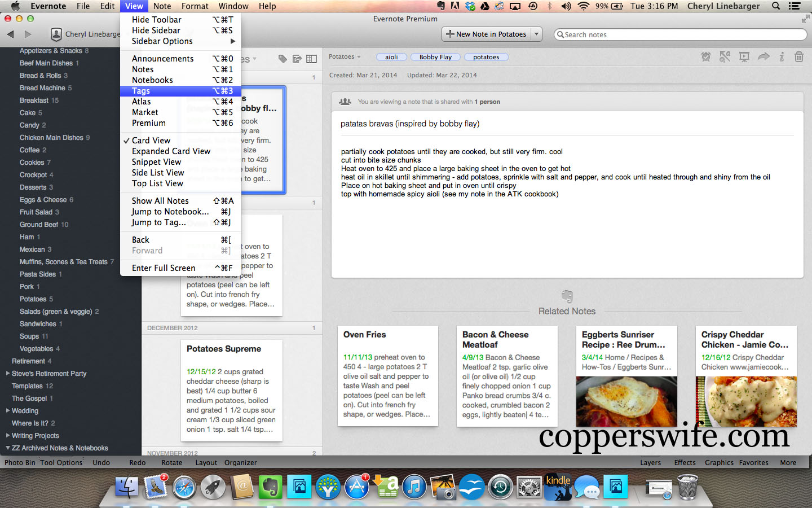
Task: Click the view options grid icon
Action: click(x=311, y=59)
